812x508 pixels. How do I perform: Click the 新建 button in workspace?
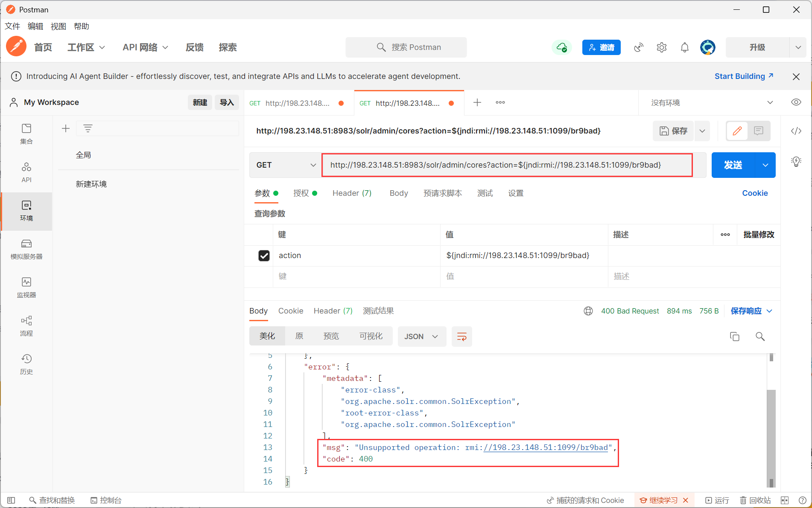[x=200, y=102]
